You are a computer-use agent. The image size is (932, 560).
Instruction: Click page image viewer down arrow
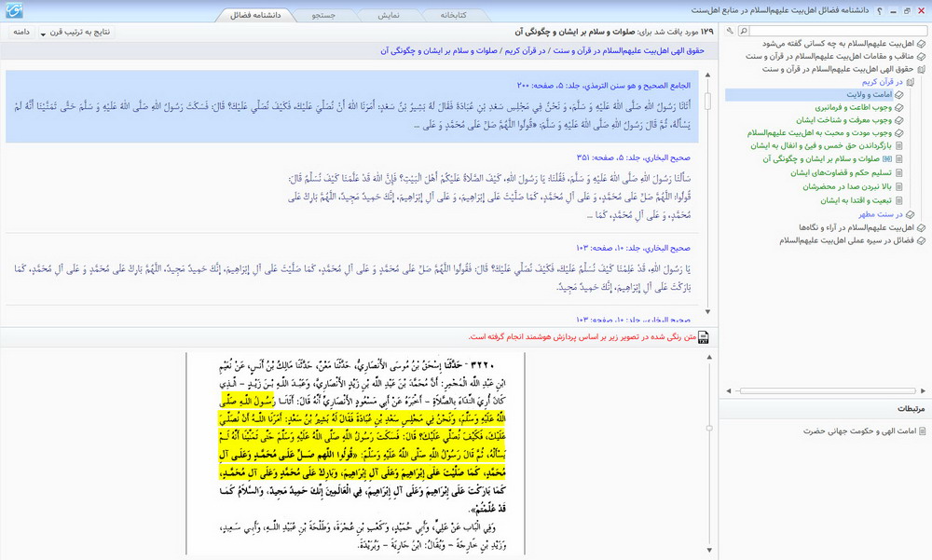coord(709,550)
